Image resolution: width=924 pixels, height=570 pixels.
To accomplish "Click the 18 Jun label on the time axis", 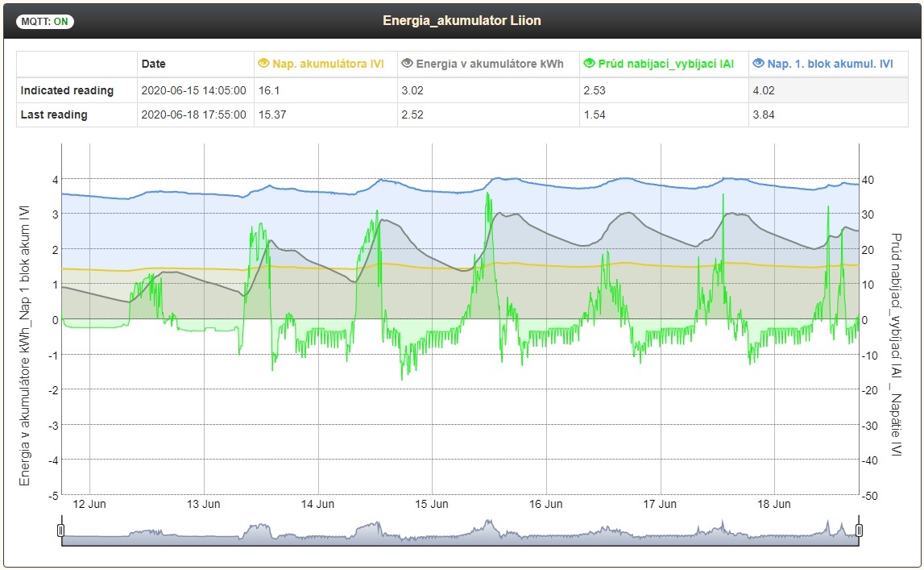I will click(773, 505).
